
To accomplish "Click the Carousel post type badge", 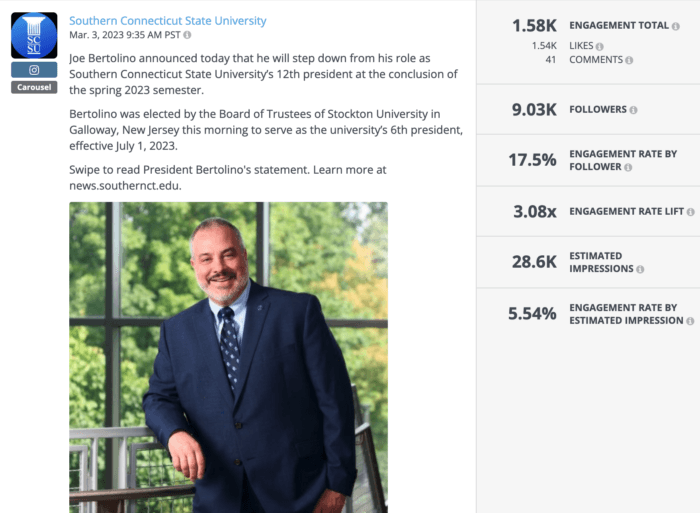I will (x=34, y=88).
